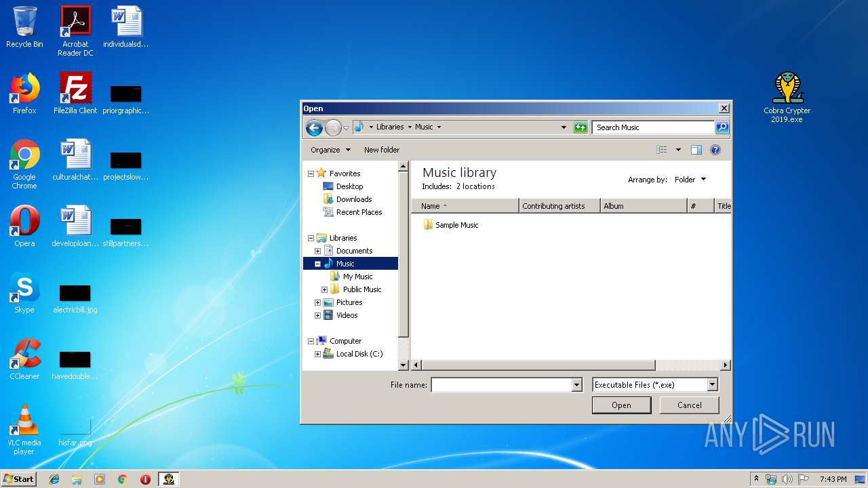Click in the File name input field
This screenshot has height=488, width=868.
click(502, 385)
